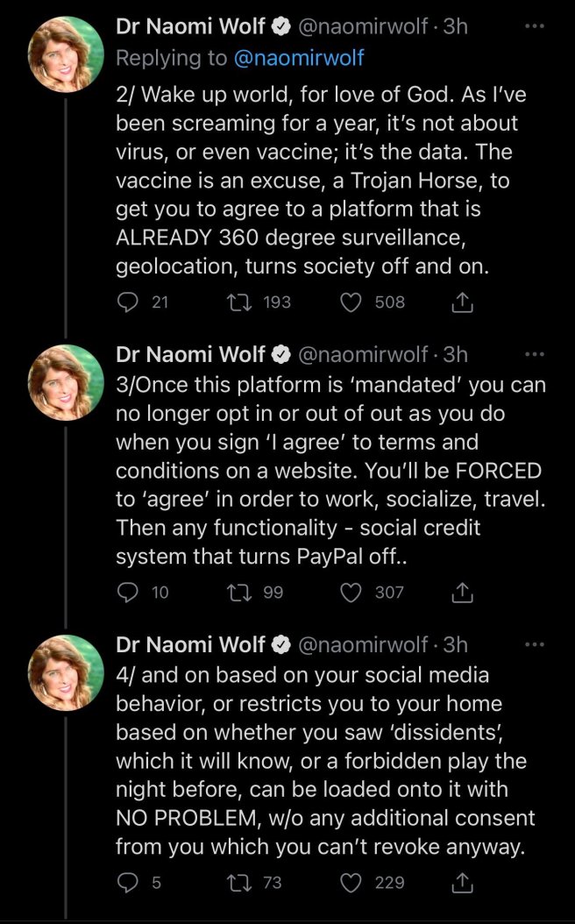Tap the profile picture beside the 2/ tweet
Viewport: 575px width, 924px height.
pyautogui.click(x=67, y=53)
